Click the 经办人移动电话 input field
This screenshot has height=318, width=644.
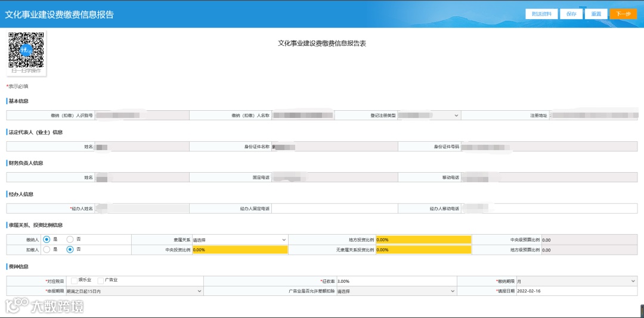tap(549, 208)
